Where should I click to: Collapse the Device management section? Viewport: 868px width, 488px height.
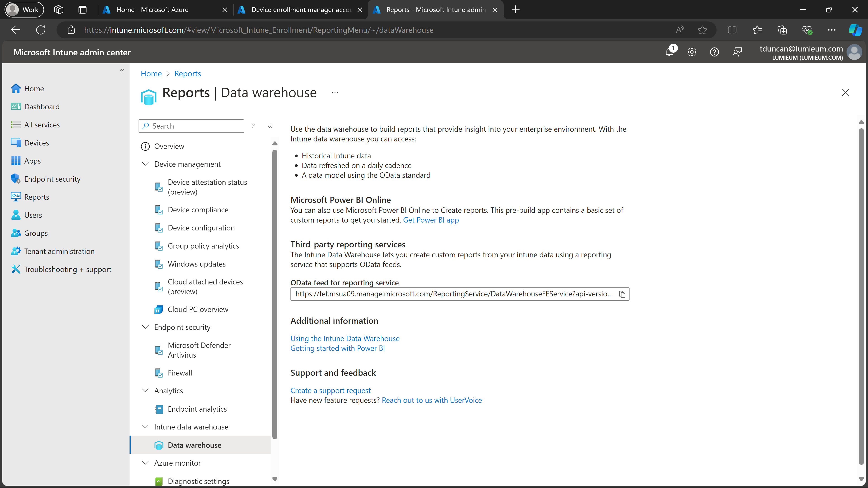pyautogui.click(x=145, y=164)
